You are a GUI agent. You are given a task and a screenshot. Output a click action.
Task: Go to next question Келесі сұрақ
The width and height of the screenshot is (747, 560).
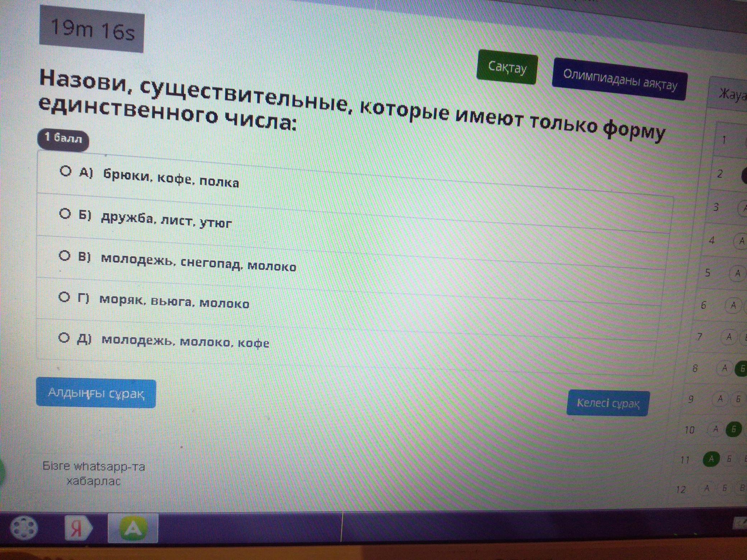coord(608,403)
